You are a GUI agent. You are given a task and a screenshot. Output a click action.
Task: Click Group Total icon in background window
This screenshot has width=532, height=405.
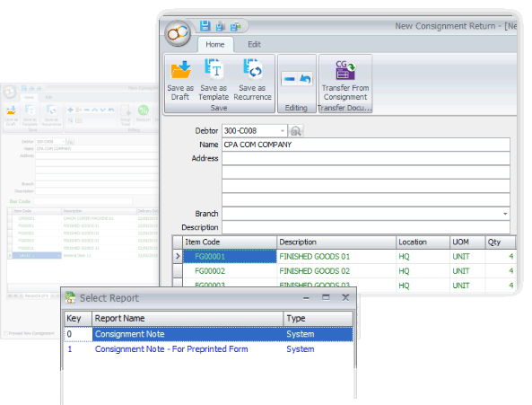(126, 116)
